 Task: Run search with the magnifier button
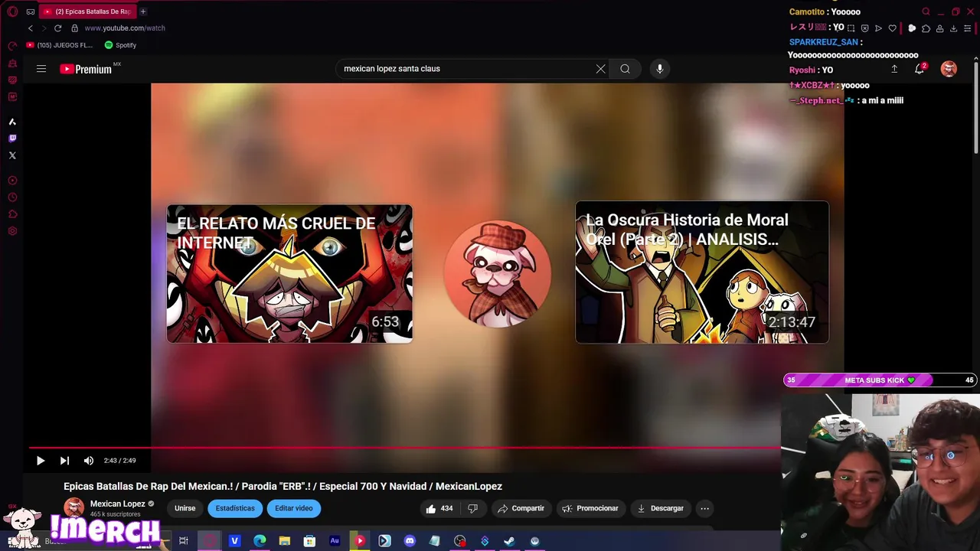click(626, 69)
